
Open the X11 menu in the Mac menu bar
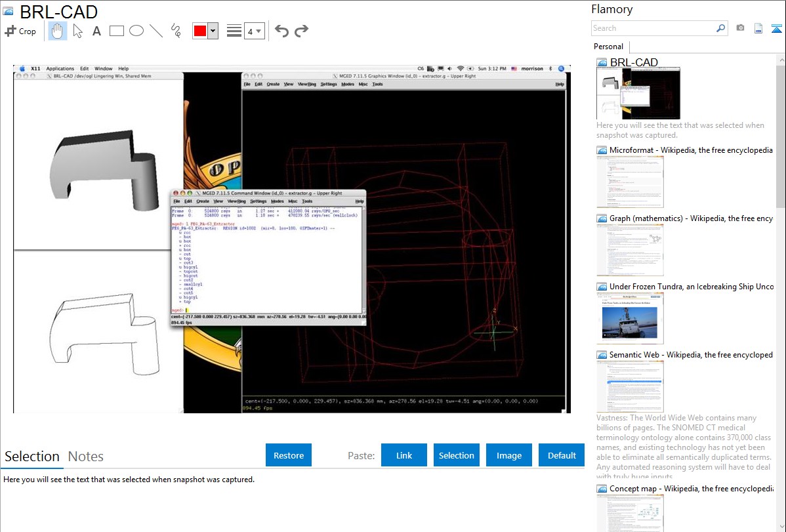pos(35,69)
